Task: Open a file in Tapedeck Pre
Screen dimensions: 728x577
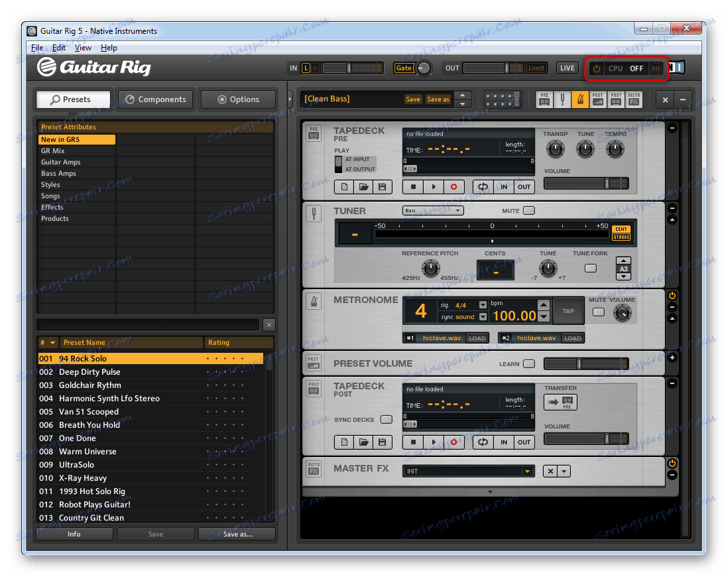Action: click(363, 187)
